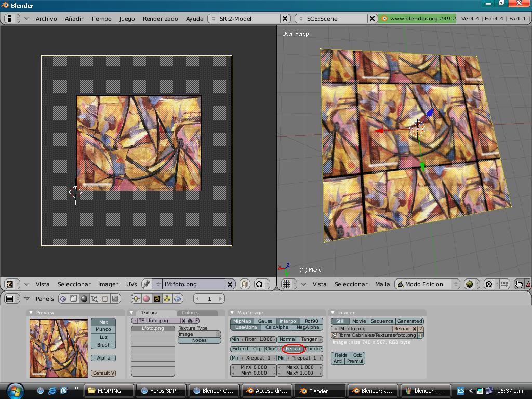The width and height of the screenshot is (532, 399).
Task: Toggle the Gauss filter option
Action: coord(265,321)
